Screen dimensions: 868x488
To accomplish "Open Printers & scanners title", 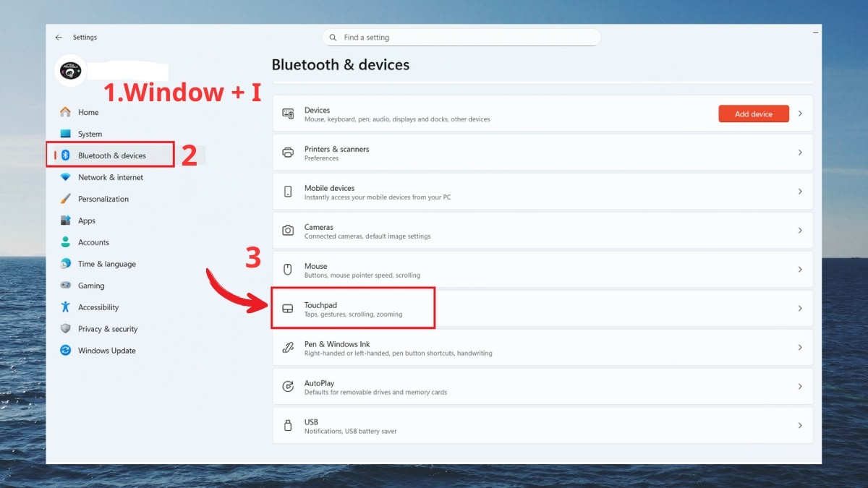I will tap(337, 149).
